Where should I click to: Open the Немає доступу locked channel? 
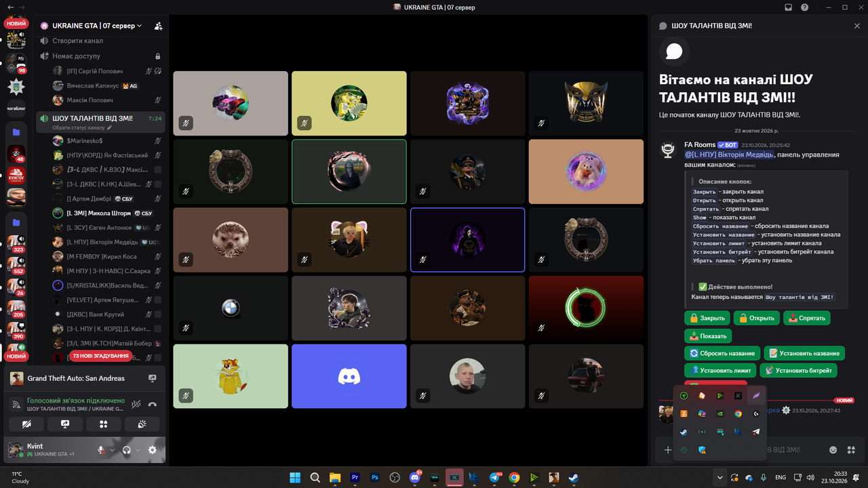100,56
